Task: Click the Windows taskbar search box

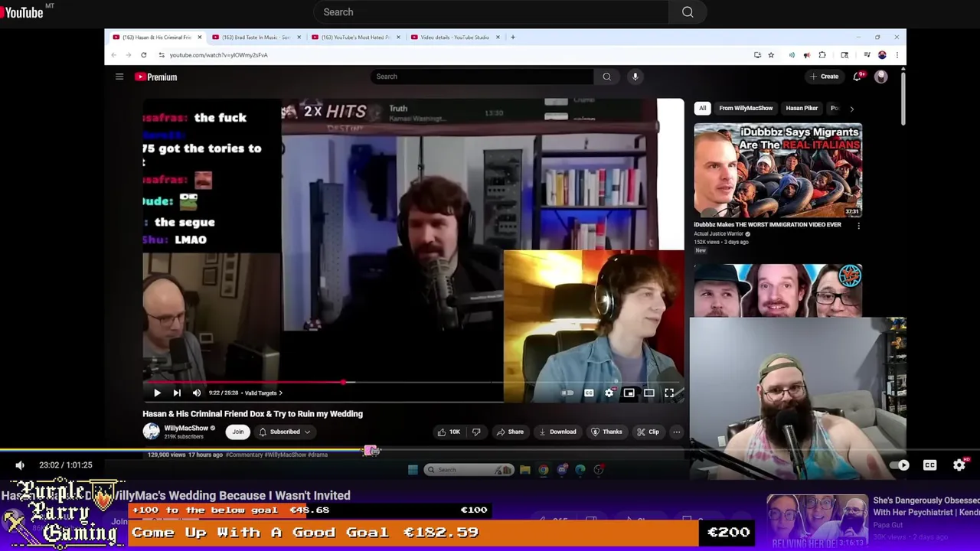Action: [469, 470]
